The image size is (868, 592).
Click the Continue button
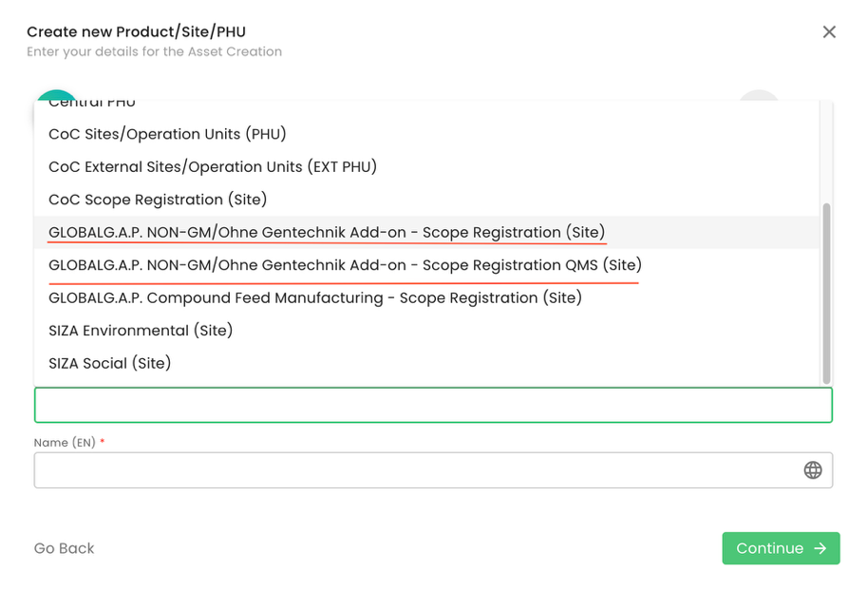point(780,548)
